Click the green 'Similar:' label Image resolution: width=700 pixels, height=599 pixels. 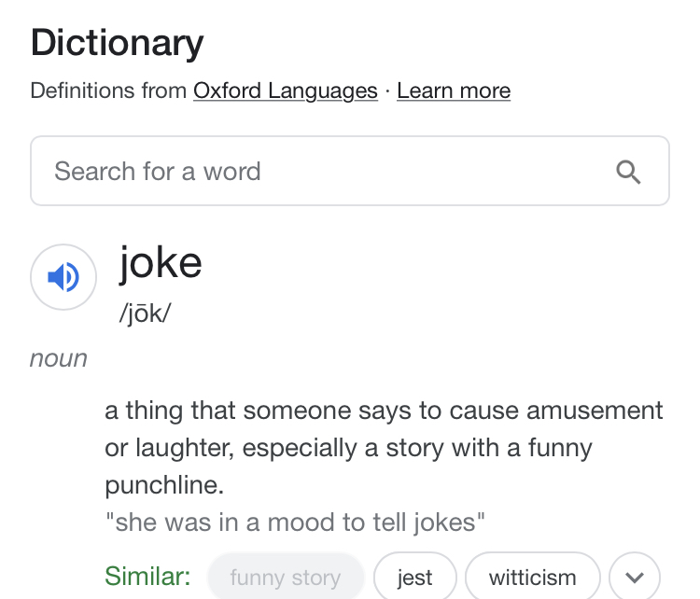pyautogui.click(x=148, y=577)
